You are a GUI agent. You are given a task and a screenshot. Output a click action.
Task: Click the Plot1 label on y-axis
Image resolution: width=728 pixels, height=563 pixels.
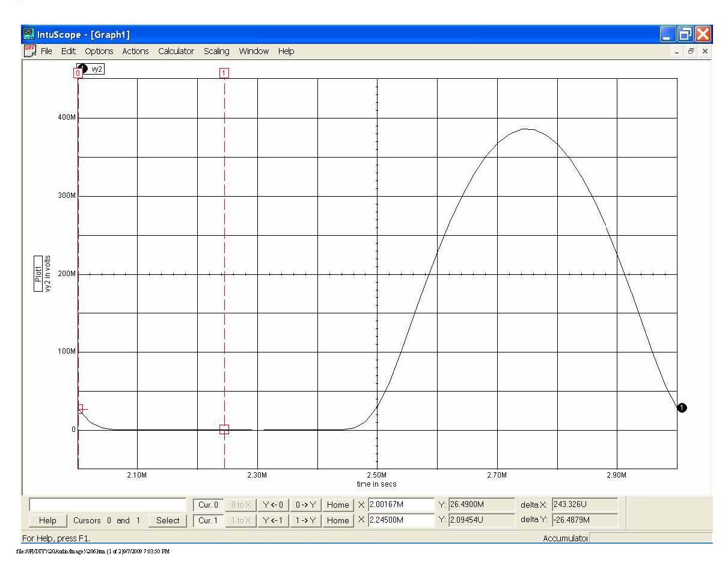click(x=38, y=274)
